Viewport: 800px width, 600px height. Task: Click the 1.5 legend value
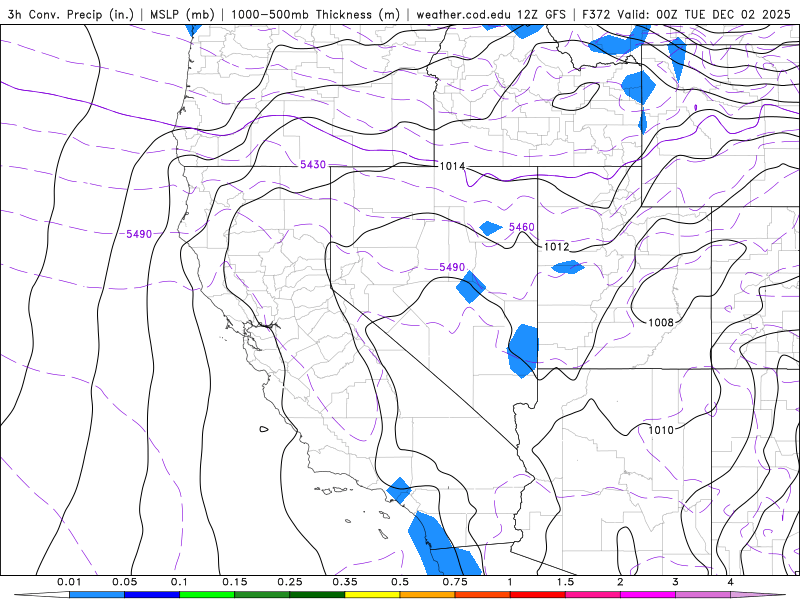coord(565,582)
